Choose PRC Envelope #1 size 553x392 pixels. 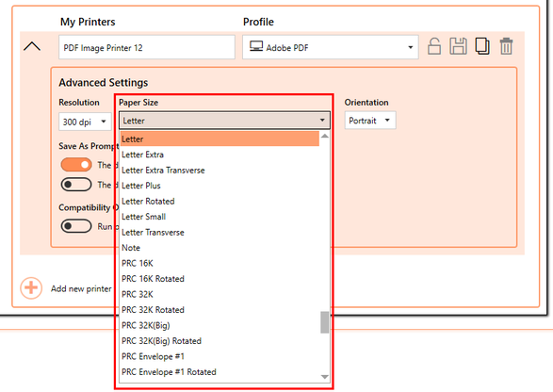tap(220, 356)
